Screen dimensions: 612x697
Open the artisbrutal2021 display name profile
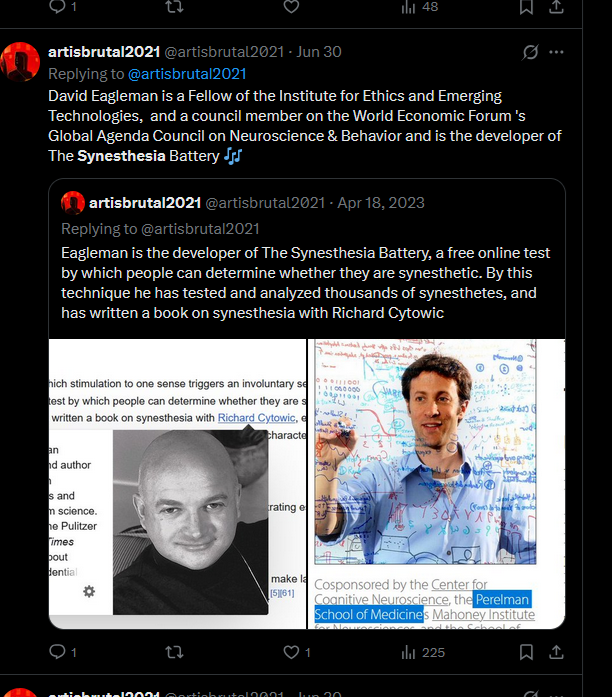coord(104,52)
